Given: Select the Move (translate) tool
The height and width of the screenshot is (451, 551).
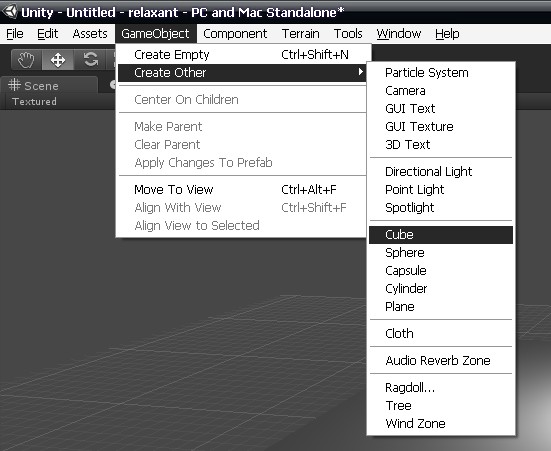Looking at the screenshot, I should click(x=58, y=60).
